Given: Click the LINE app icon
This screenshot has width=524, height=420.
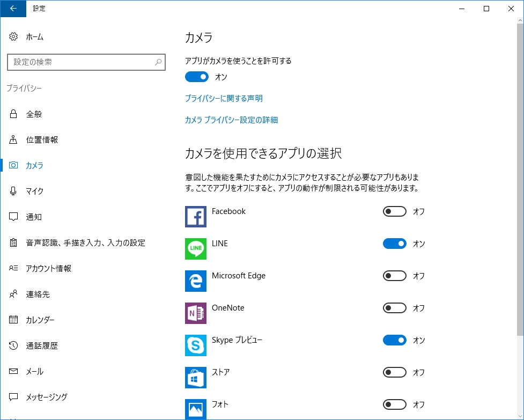Looking at the screenshot, I should 195,249.
